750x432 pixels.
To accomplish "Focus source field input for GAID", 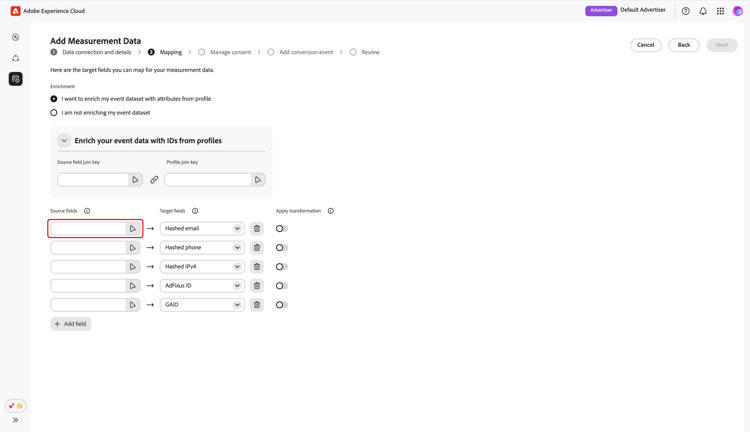I will pyautogui.click(x=88, y=305).
